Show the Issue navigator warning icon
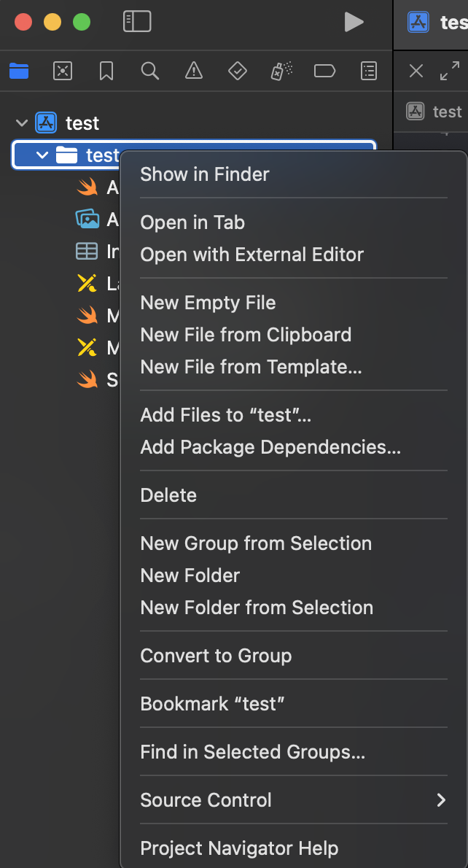This screenshot has height=868, width=468. click(x=194, y=71)
